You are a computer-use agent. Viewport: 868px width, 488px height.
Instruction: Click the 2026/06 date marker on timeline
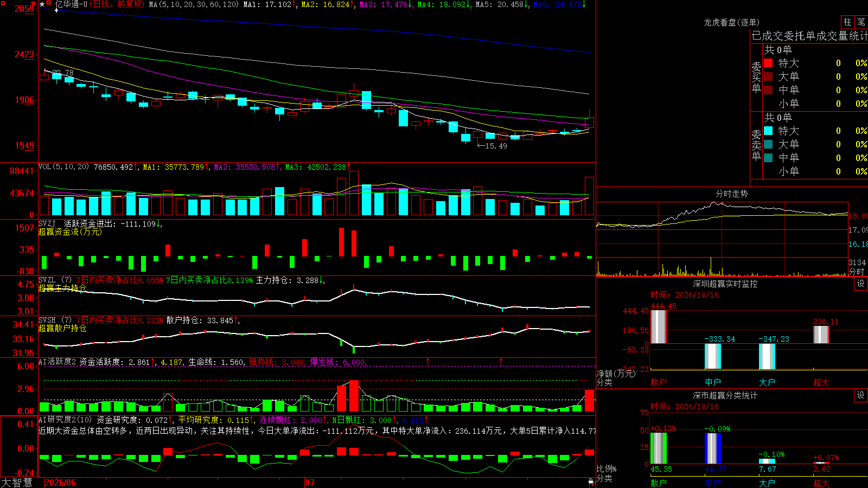(x=60, y=483)
